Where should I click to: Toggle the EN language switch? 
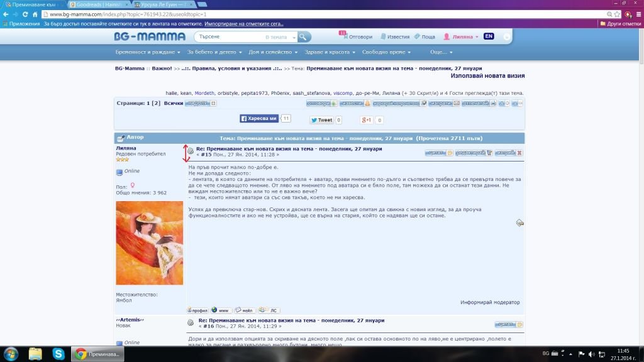click(489, 36)
